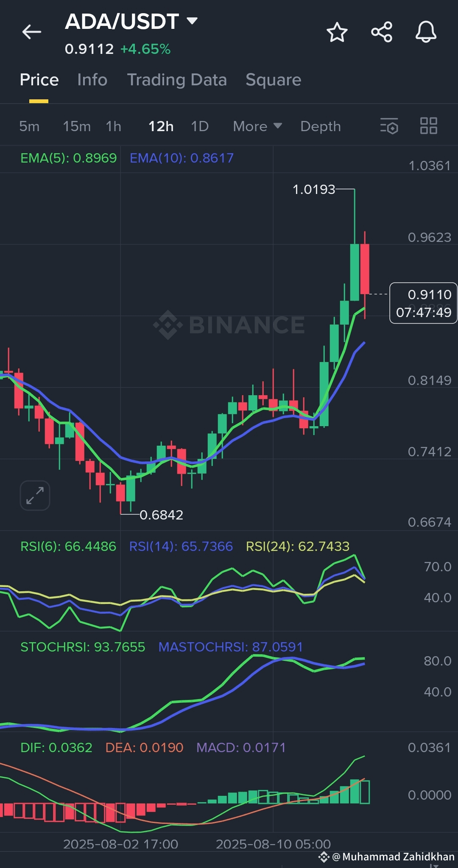
Task: Tap the 1.0193 high price marker
Action: click(x=314, y=189)
